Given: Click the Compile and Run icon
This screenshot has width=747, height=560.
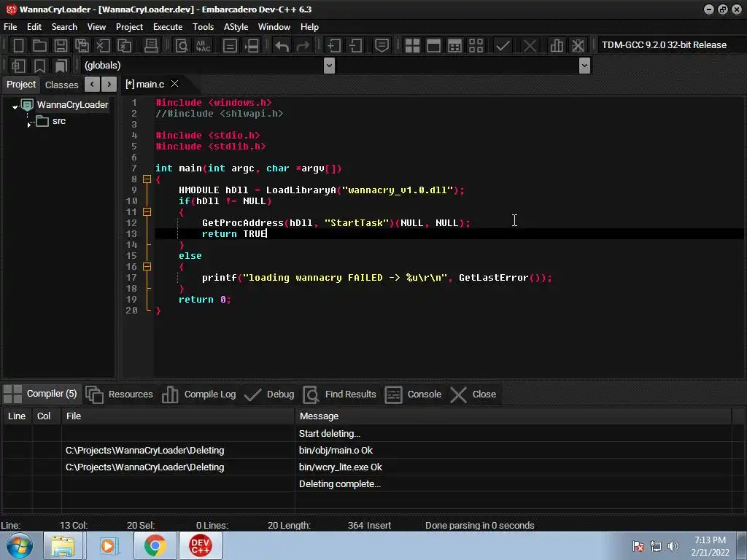Looking at the screenshot, I should tap(455, 45).
